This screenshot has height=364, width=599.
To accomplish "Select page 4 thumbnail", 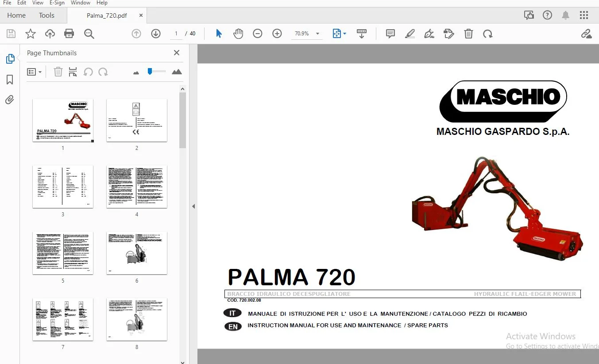I will tap(137, 186).
